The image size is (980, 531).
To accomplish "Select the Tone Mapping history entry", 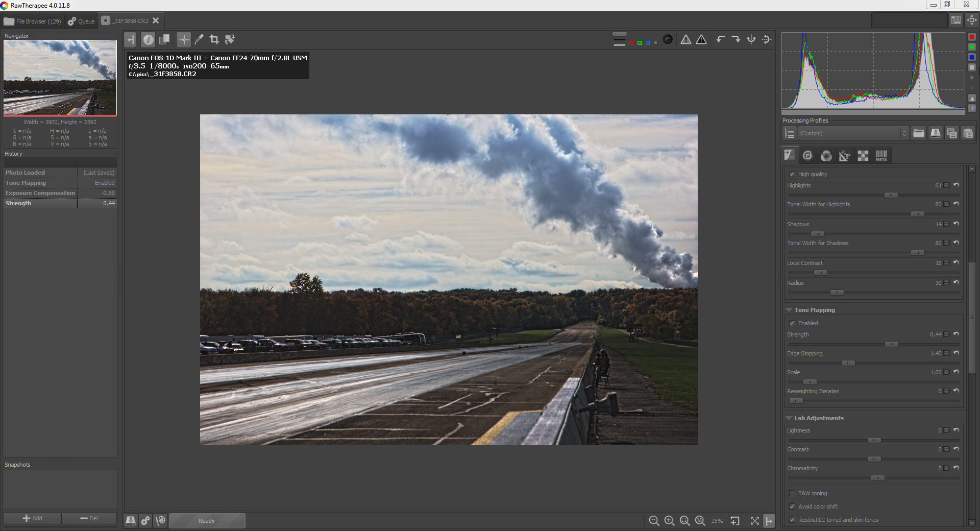I will 60,183.
